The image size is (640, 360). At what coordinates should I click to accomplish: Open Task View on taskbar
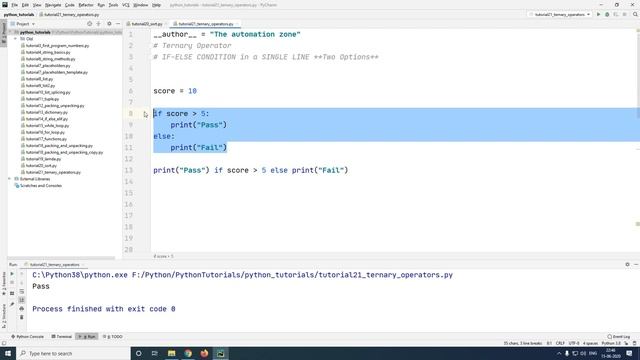(x=155, y=353)
